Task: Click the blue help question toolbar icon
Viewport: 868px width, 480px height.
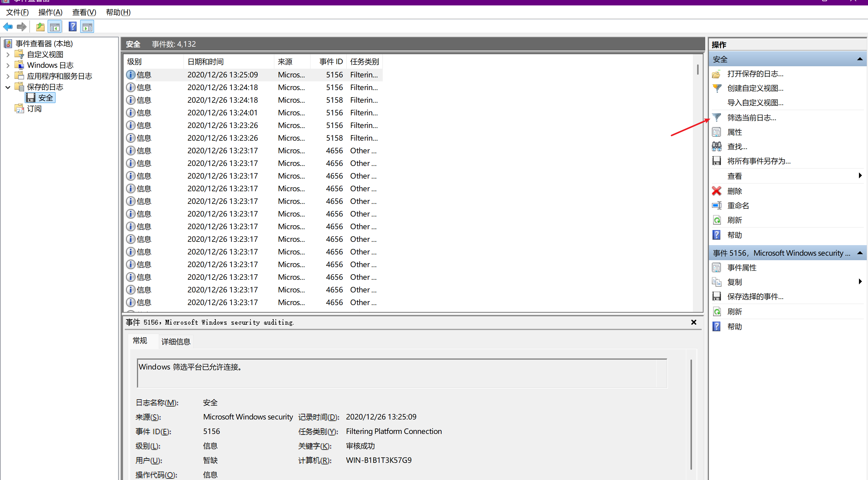Action: coord(72,26)
